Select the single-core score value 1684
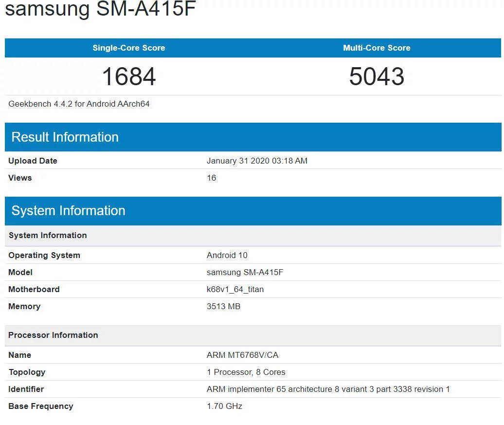This screenshot has width=504, height=425. point(128,76)
